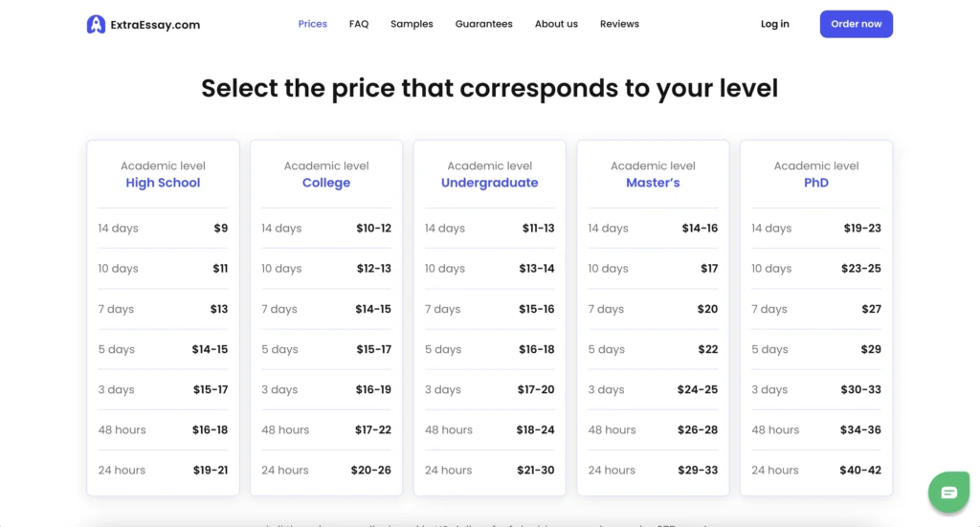Click the Order now button

click(857, 24)
